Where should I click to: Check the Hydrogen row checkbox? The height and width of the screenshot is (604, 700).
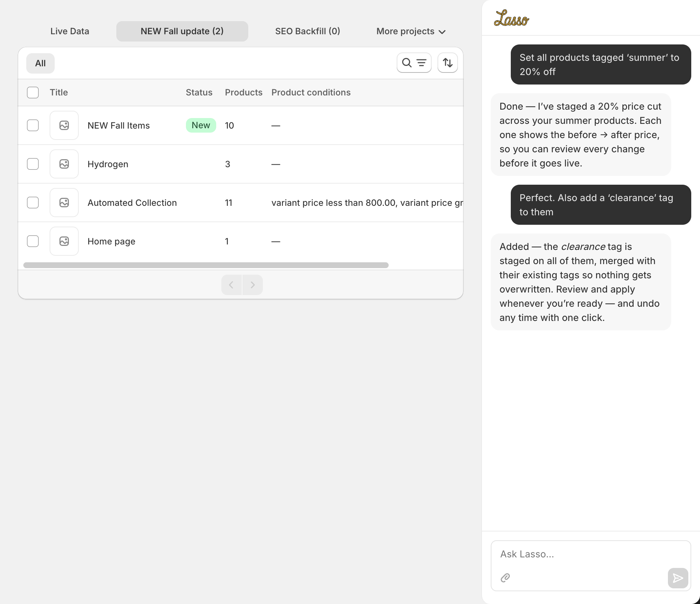tap(33, 164)
